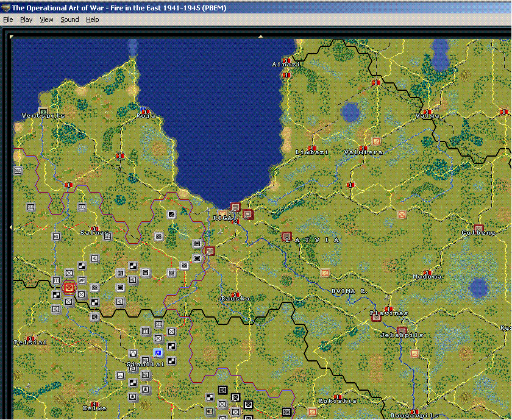Viewport: 512px width, 420px height.
Task: Click the Ventspils city label
Action: (x=43, y=116)
